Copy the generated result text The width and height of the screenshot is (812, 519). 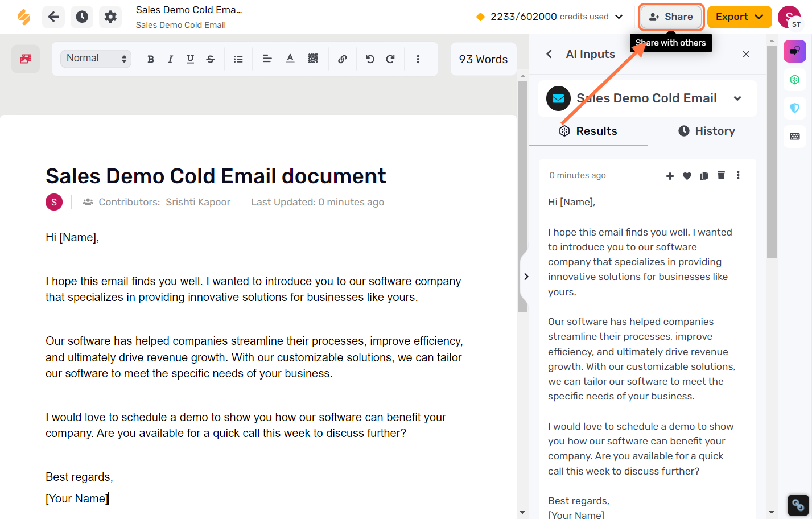(704, 176)
